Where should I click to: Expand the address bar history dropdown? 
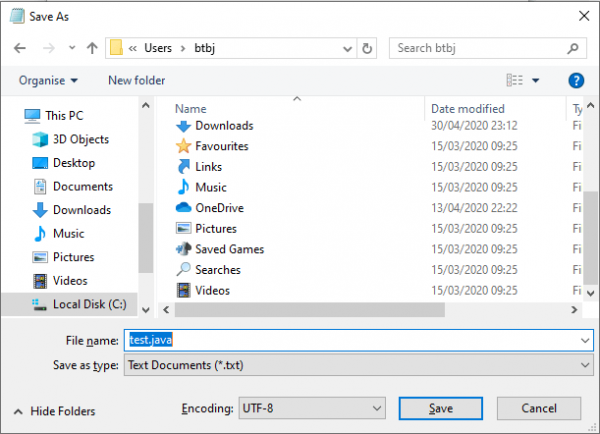tap(347, 49)
